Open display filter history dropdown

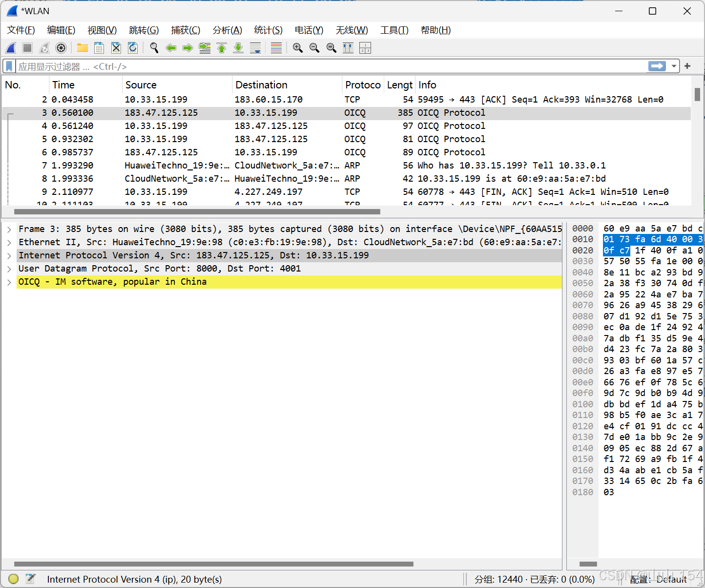(x=674, y=66)
